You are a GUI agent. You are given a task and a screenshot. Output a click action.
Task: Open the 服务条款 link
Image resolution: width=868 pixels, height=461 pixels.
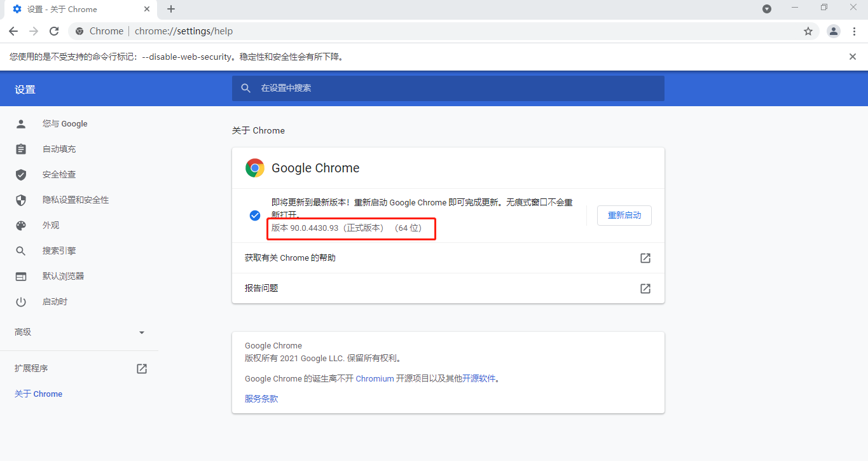(x=260, y=399)
